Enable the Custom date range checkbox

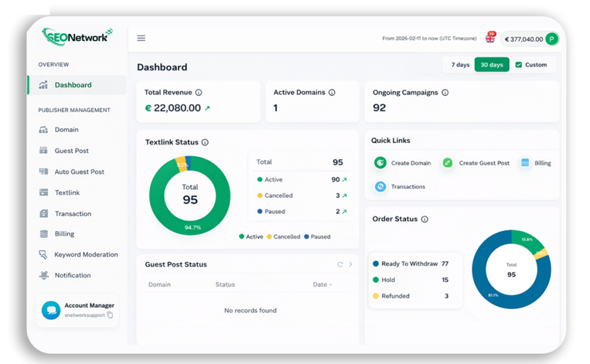519,65
